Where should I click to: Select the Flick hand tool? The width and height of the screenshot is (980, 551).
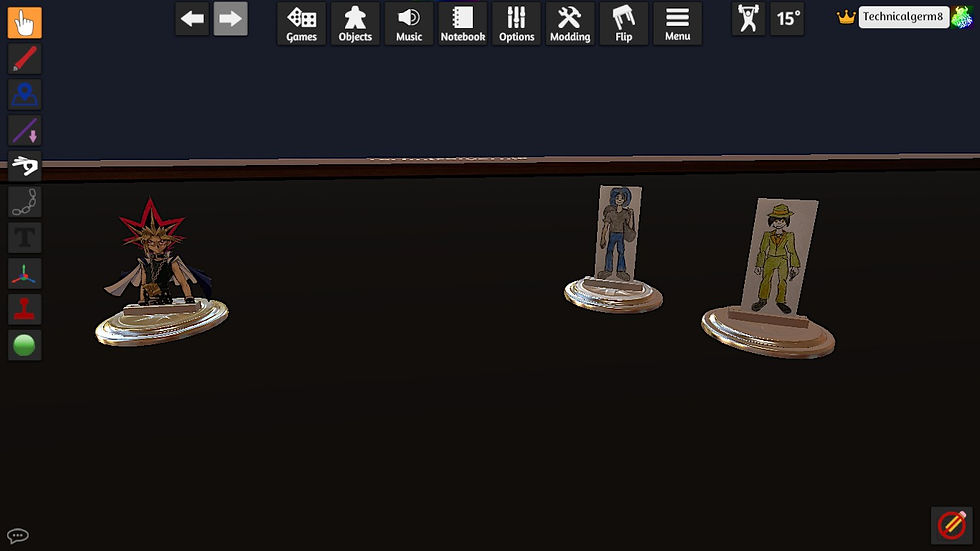point(24,166)
